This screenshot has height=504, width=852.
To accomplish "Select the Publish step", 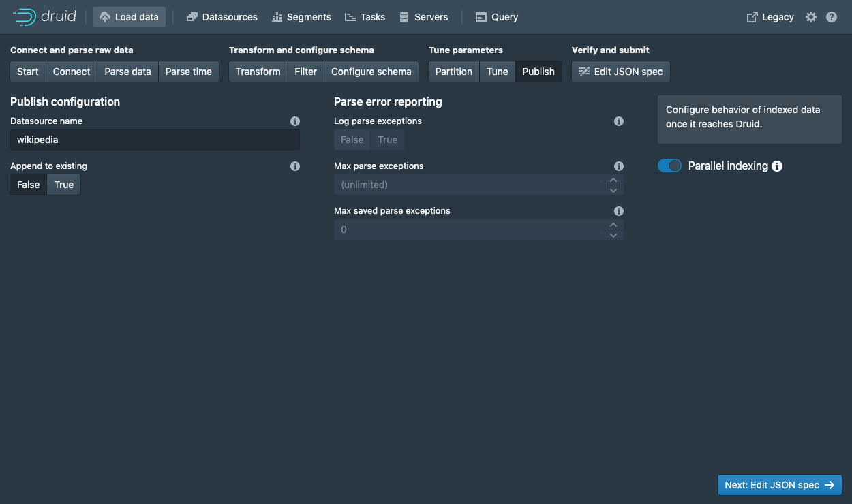I will (x=538, y=72).
